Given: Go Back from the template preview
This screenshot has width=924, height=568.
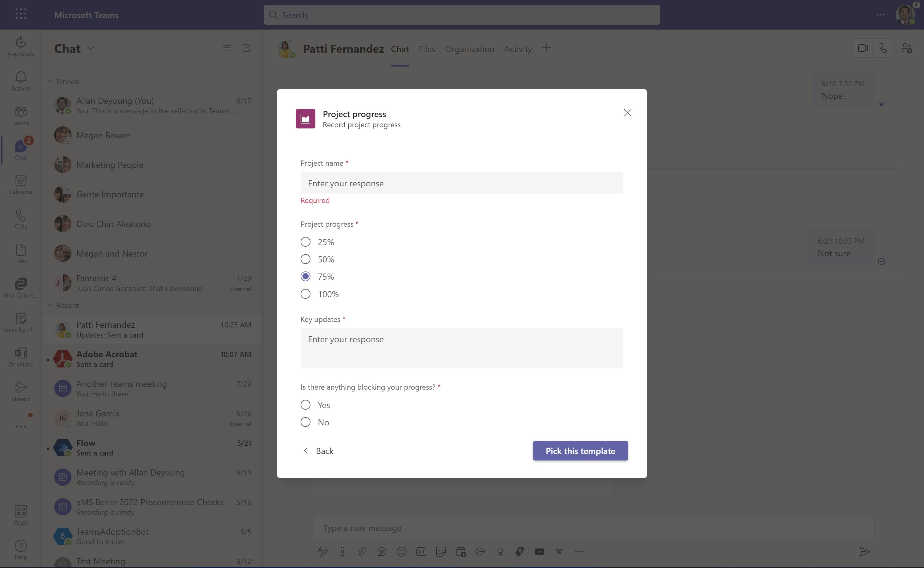Looking at the screenshot, I should 318,450.
